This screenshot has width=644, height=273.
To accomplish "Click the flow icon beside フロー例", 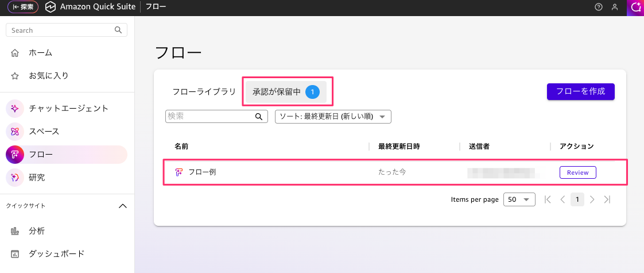I will coord(179,172).
